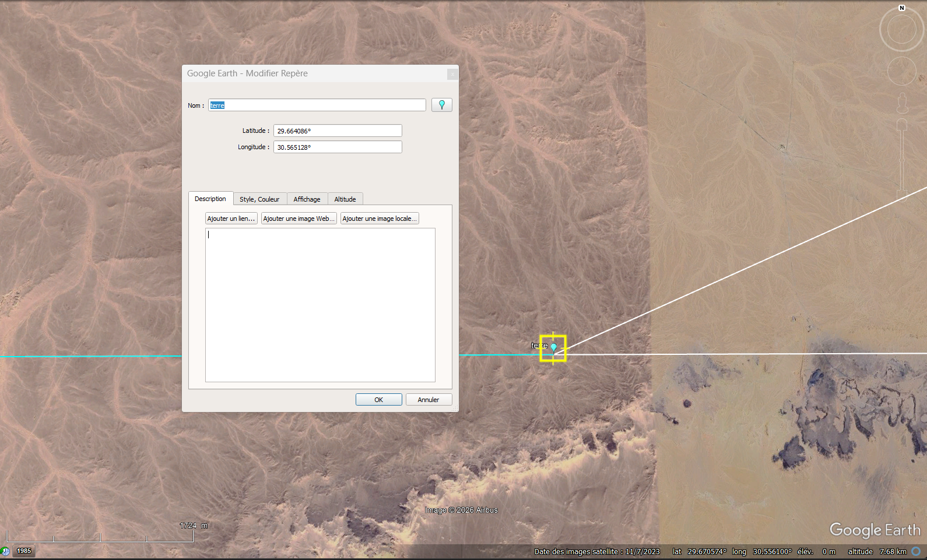Click the North compass indicator
Image resolution: width=927 pixels, height=560 pixels.
point(901,8)
